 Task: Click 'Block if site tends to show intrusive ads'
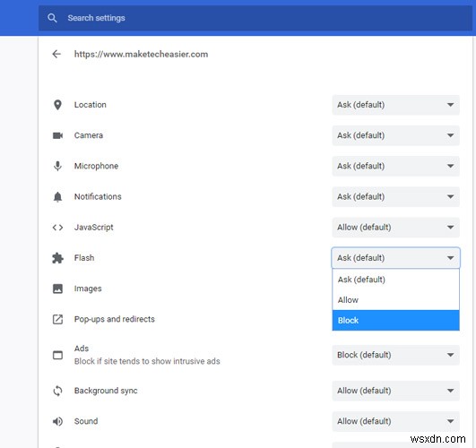pyautogui.click(x=147, y=361)
